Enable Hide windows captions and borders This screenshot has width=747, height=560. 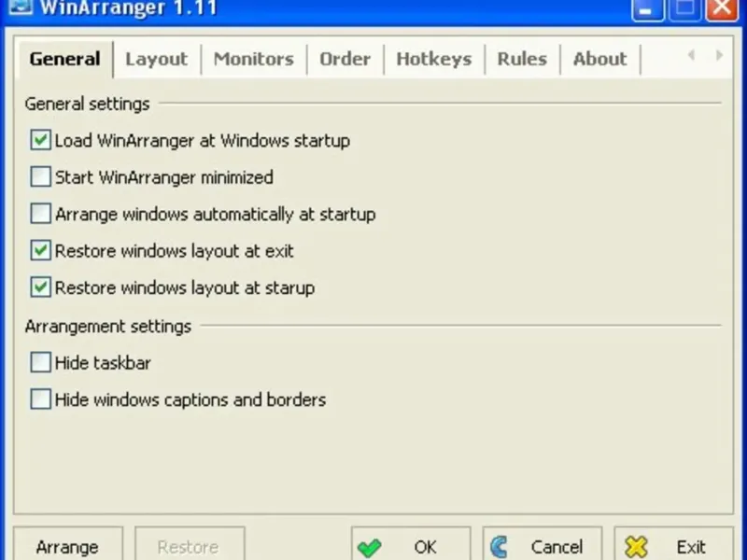pyautogui.click(x=40, y=399)
